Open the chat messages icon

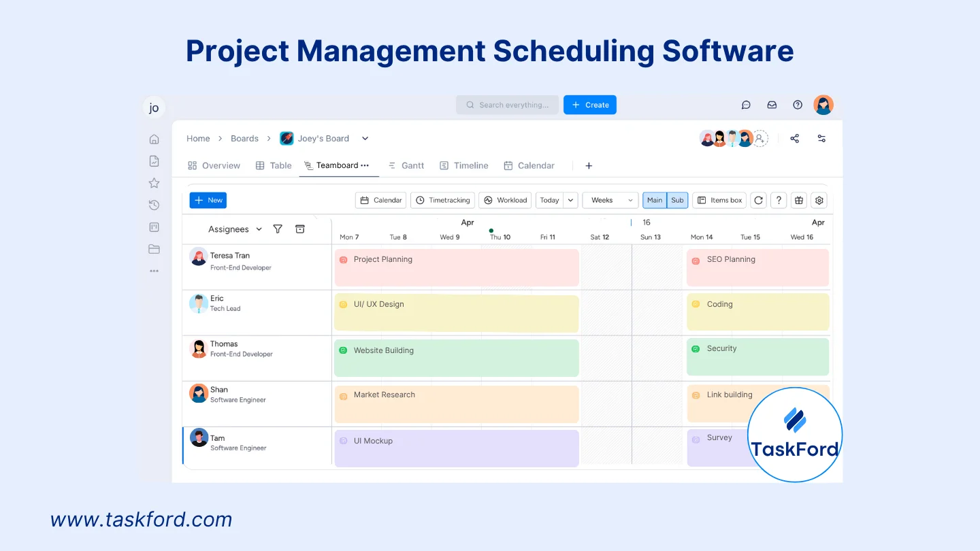[746, 105]
